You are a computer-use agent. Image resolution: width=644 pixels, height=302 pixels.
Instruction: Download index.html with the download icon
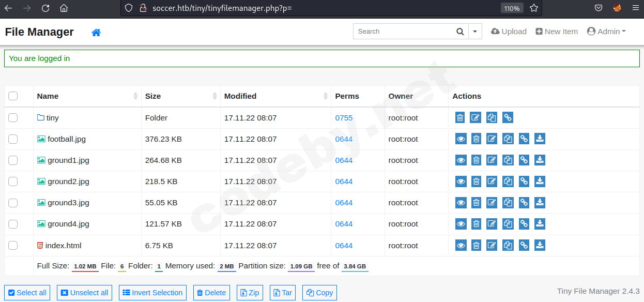coord(540,245)
